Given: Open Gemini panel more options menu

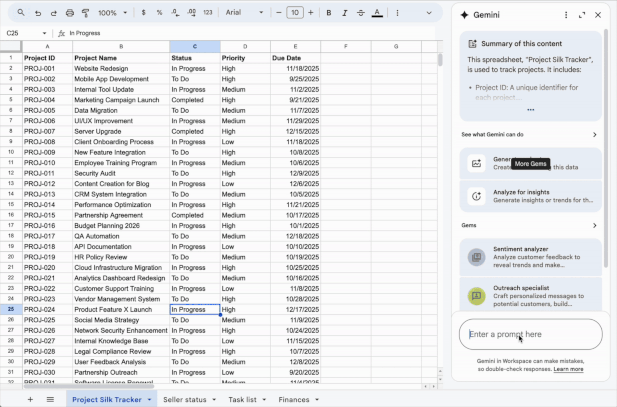Looking at the screenshot, I should (566, 15).
